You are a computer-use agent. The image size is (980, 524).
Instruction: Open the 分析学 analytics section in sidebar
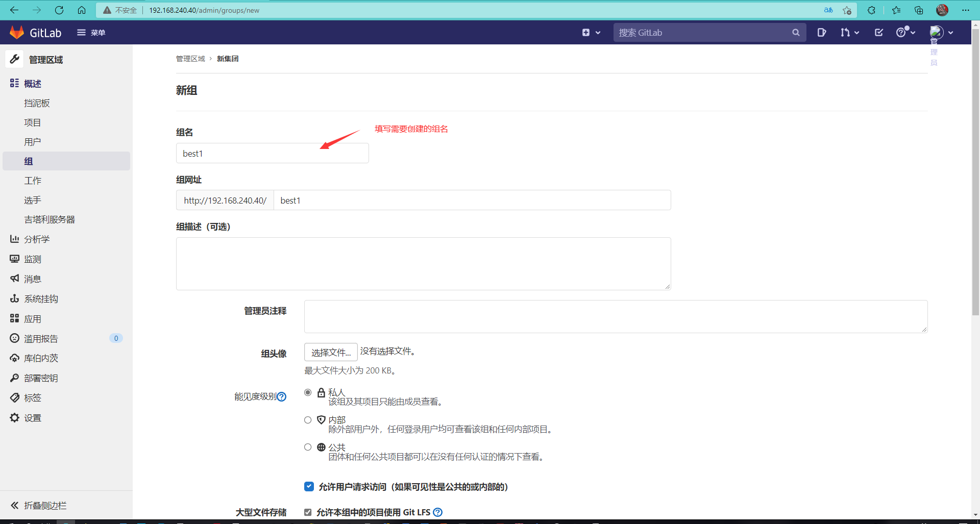[x=36, y=239]
